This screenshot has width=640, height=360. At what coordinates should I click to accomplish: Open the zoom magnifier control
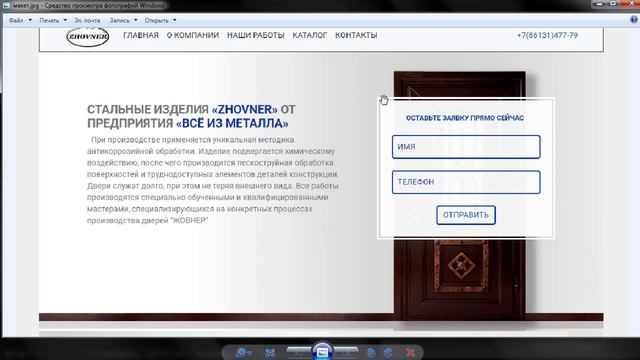point(243,352)
